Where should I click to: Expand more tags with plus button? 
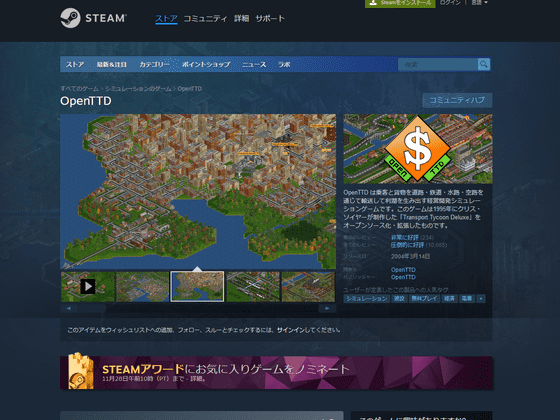click(x=481, y=299)
